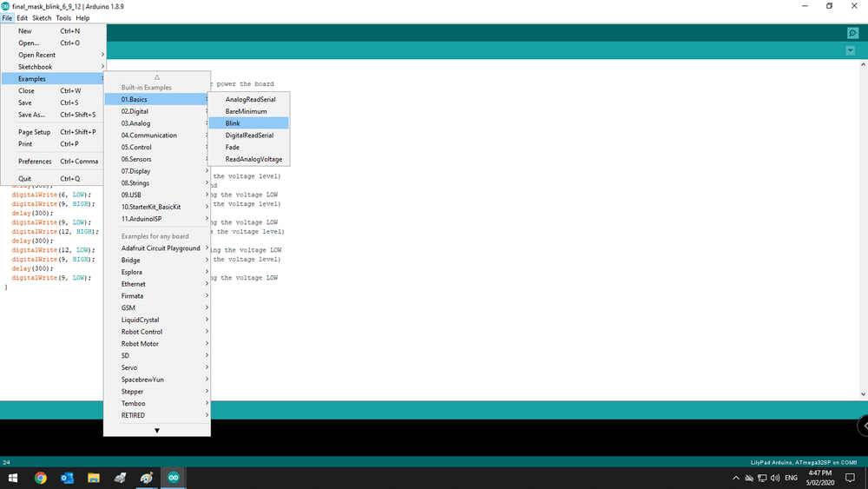The height and width of the screenshot is (489, 868).
Task: Open the network icon in system tray
Action: [x=762, y=478]
